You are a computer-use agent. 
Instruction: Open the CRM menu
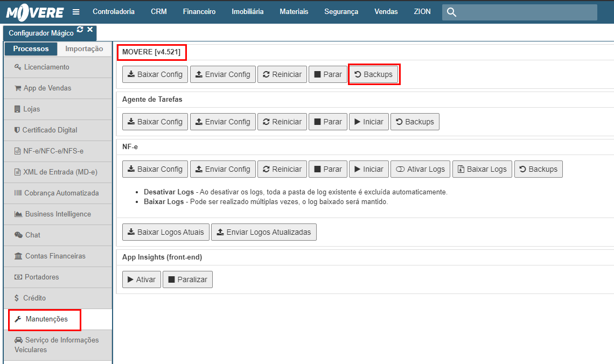tap(158, 12)
